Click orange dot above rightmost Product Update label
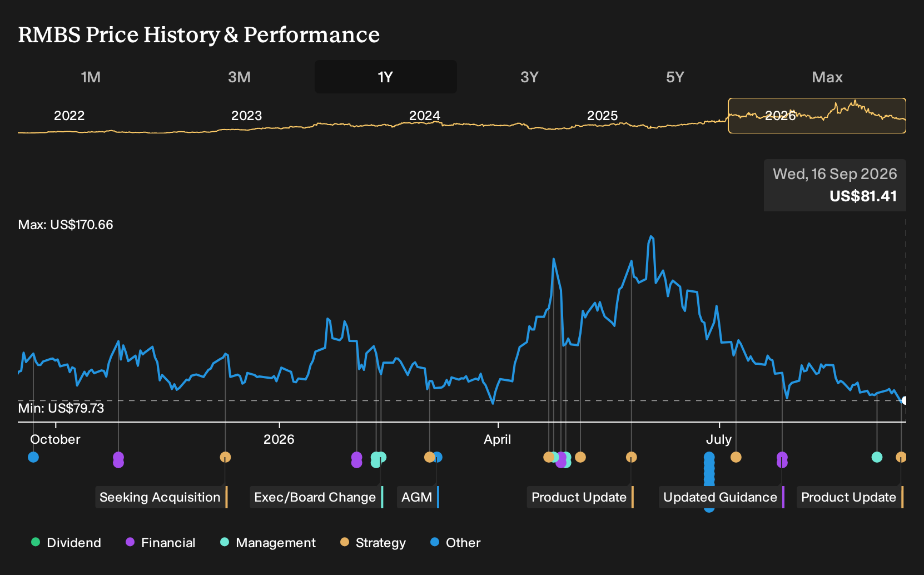The height and width of the screenshot is (575, 924). (901, 457)
